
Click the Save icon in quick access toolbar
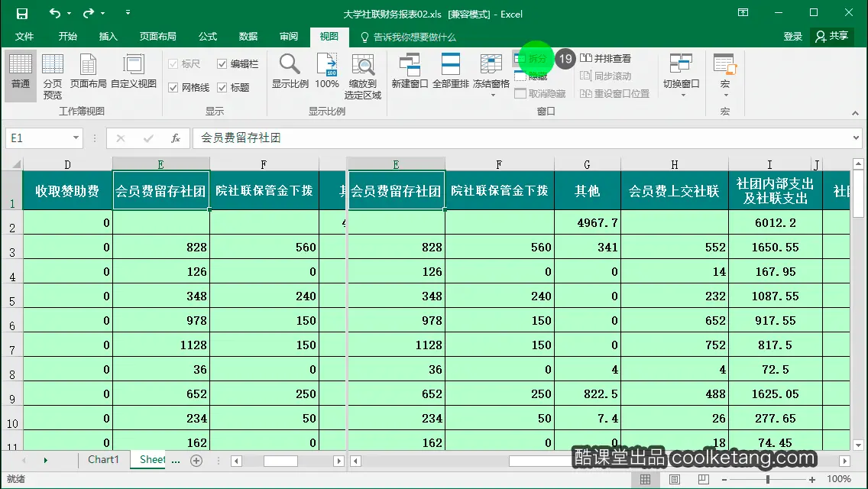[x=21, y=13]
